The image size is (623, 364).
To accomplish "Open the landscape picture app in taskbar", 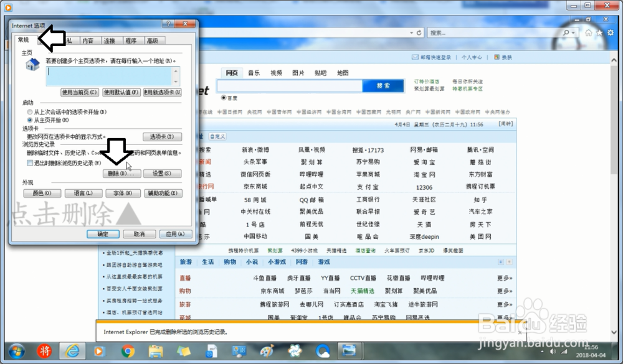I will pyautogui.click(x=350, y=351).
